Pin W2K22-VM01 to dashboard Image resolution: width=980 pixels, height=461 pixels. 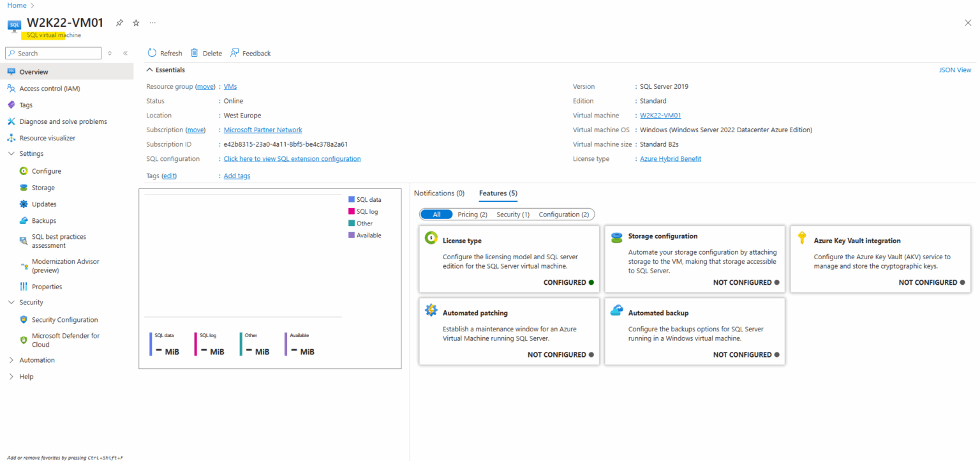point(119,22)
